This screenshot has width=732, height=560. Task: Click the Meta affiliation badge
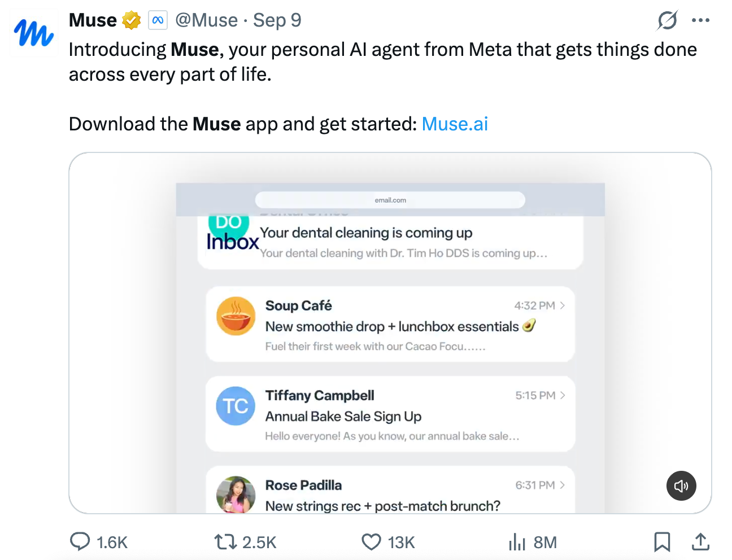click(x=158, y=21)
